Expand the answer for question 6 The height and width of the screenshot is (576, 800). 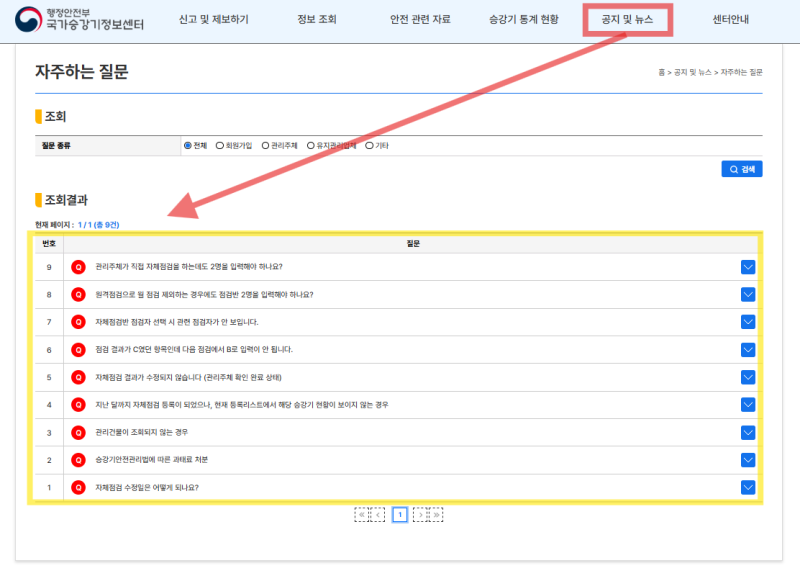(x=748, y=350)
